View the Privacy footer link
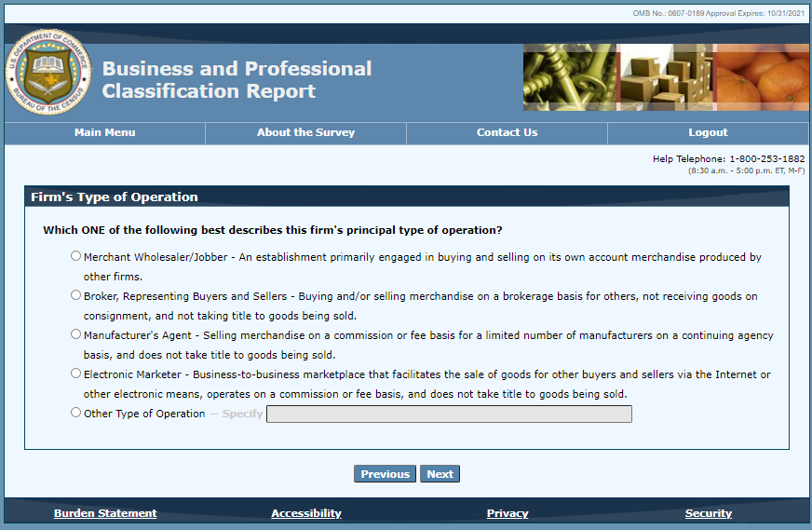Viewport: 812px width, 530px height. click(507, 513)
